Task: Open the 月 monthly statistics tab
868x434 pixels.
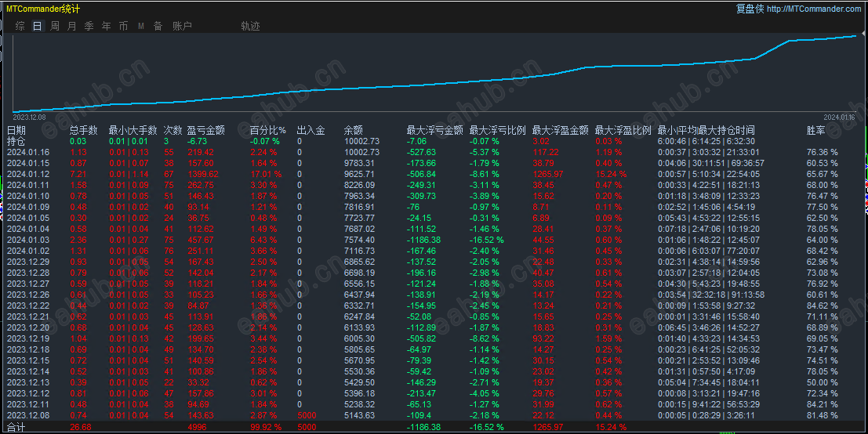Action: 72,26
